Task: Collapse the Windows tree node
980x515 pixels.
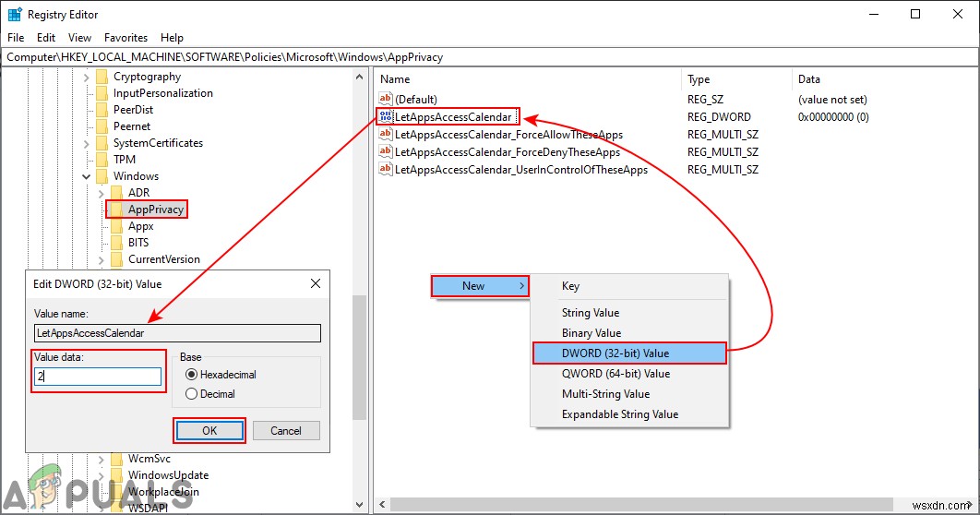Action: [x=87, y=176]
